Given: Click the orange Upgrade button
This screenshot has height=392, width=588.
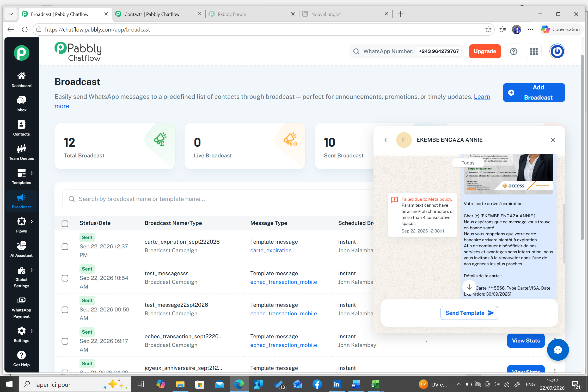Looking at the screenshot, I should (485, 51).
